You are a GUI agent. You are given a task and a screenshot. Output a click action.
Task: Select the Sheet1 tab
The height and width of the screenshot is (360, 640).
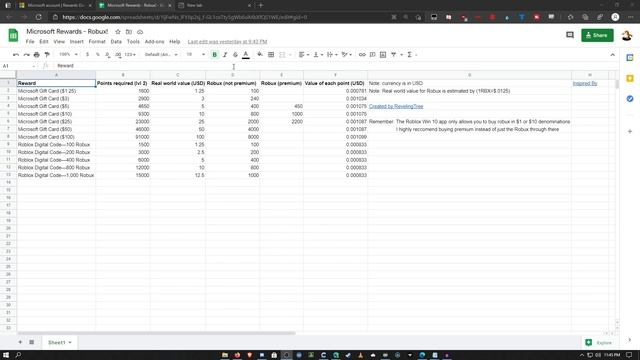click(60, 342)
